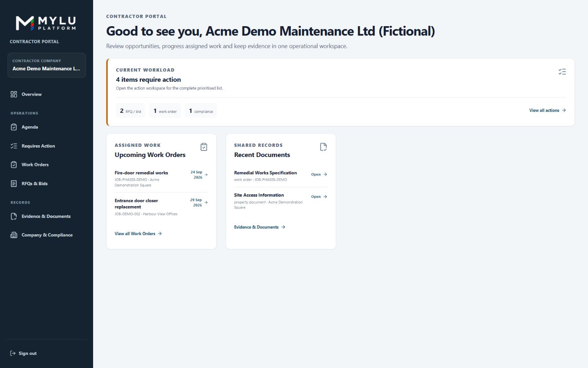Click the arrow beside Entrance door closer replacement
The height and width of the screenshot is (368, 588).
pos(206,202)
